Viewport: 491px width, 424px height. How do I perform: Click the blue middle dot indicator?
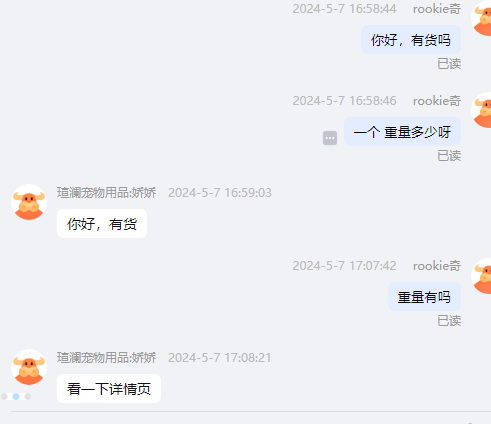point(16,396)
